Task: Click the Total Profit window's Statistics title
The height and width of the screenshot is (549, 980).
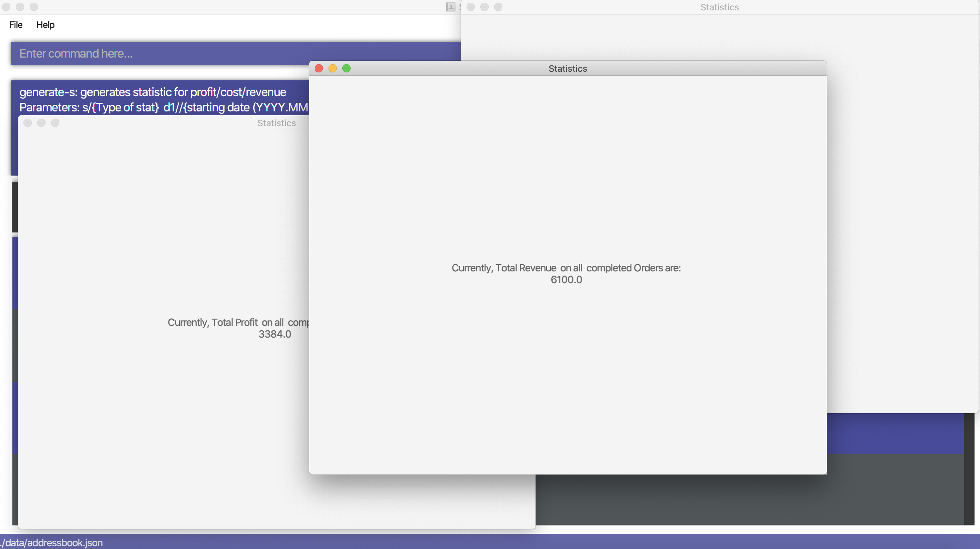Action: [277, 123]
